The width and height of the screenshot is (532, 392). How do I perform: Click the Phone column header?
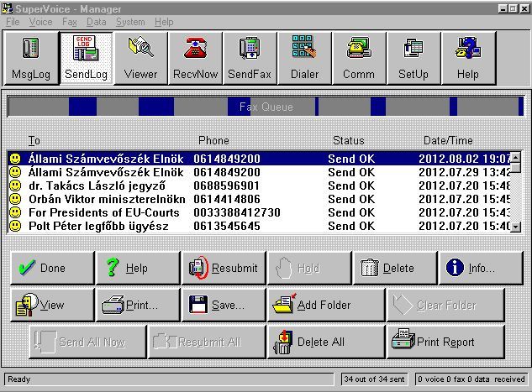tap(213, 140)
